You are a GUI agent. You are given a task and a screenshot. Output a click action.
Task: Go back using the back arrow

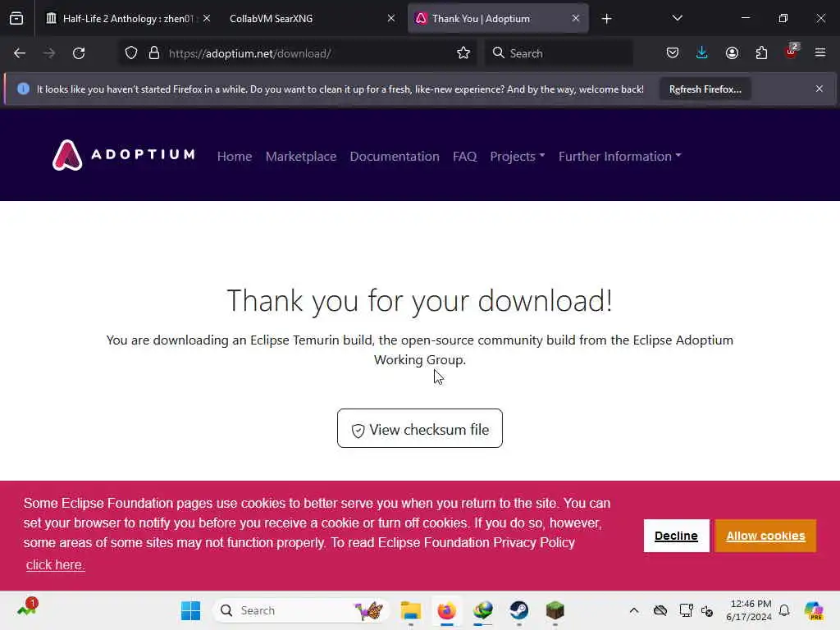pos(20,53)
